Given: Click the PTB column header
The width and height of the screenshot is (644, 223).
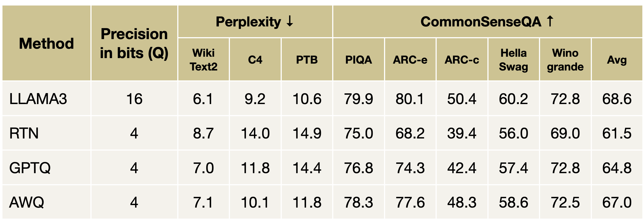Looking at the screenshot, I should 307,59.
